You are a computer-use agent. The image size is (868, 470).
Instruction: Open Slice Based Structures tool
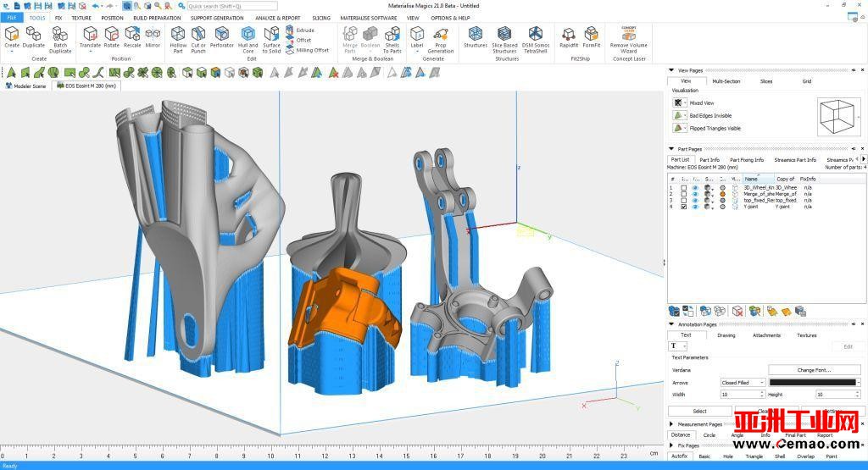click(x=504, y=40)
